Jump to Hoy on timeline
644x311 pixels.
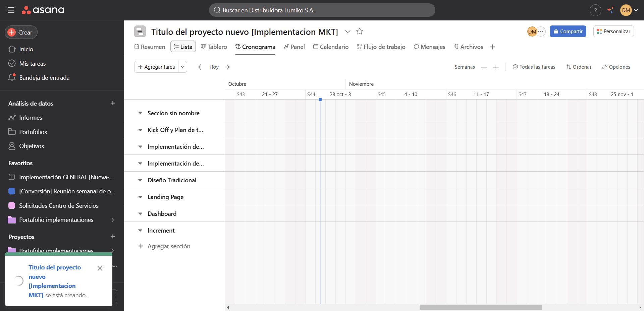click(x=214, y=67)
